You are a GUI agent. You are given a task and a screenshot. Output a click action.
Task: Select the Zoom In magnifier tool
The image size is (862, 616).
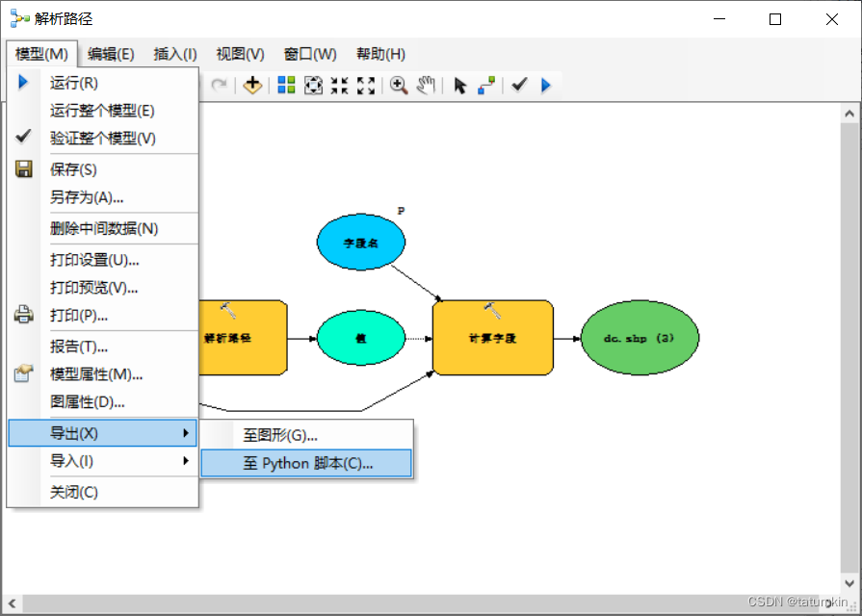pos(399,85)
